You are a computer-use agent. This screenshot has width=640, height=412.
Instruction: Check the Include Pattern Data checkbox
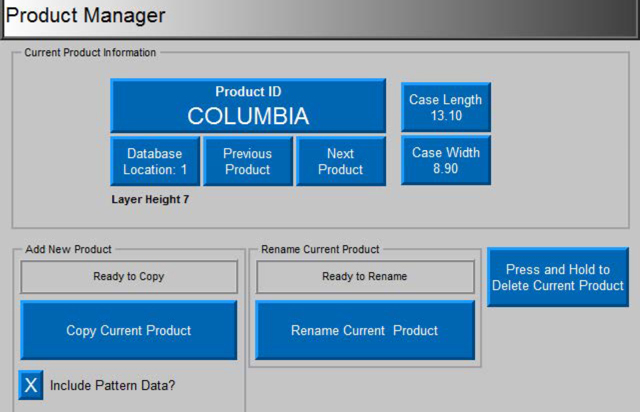[31, 384]
